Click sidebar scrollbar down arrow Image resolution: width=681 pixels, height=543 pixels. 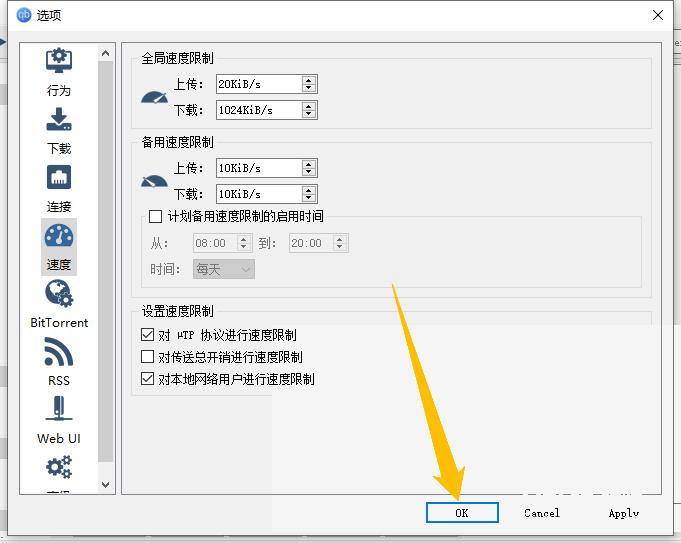click(106, 484)
